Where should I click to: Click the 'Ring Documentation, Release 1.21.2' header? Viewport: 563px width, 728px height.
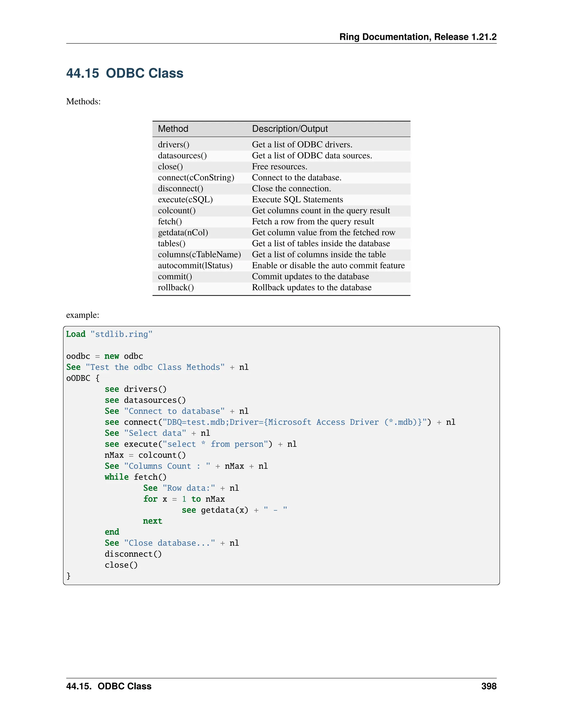[x=418, y=37]
